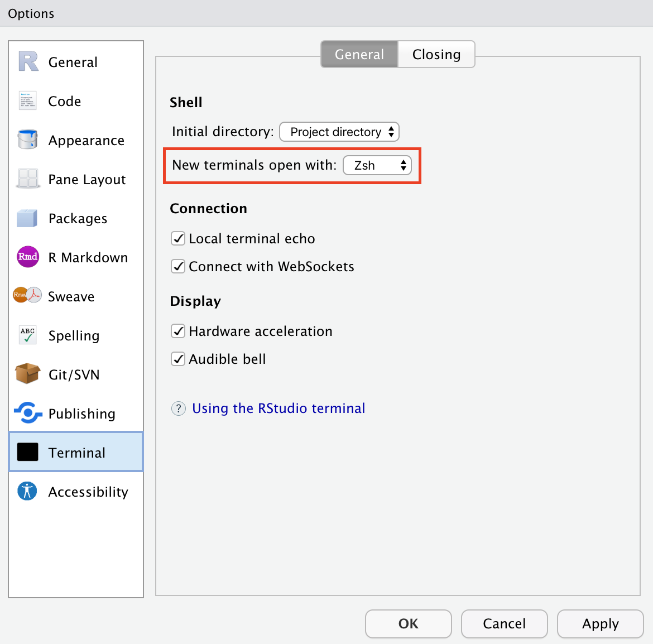653x644 pixels.
Task: Click the help question mark icon
Action: [x=178, y=408]
